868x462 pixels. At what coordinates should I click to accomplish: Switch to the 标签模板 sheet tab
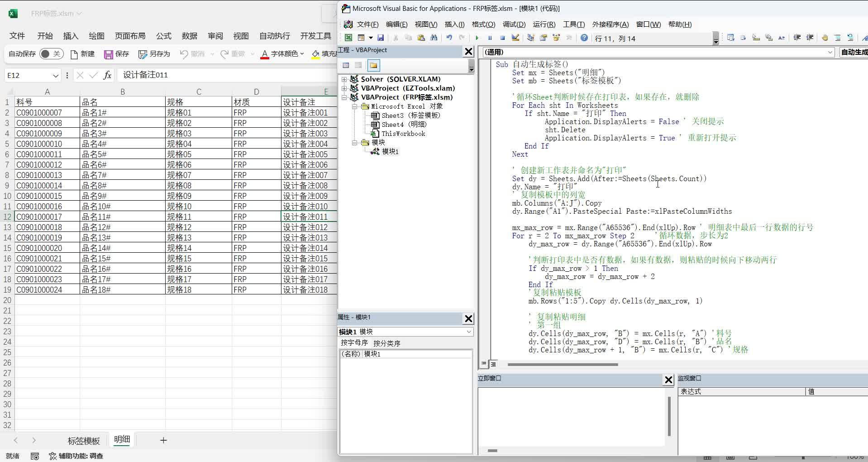(83, 440)
